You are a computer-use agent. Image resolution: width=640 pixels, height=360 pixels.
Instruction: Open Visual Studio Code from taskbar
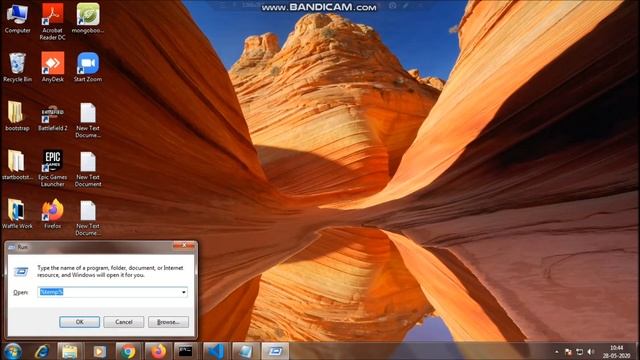215,351
